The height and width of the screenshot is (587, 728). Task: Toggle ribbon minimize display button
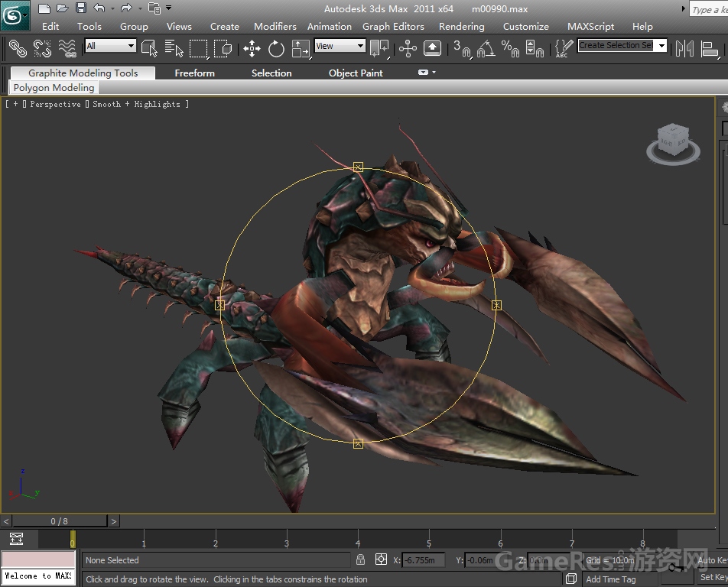click(423, 73)
